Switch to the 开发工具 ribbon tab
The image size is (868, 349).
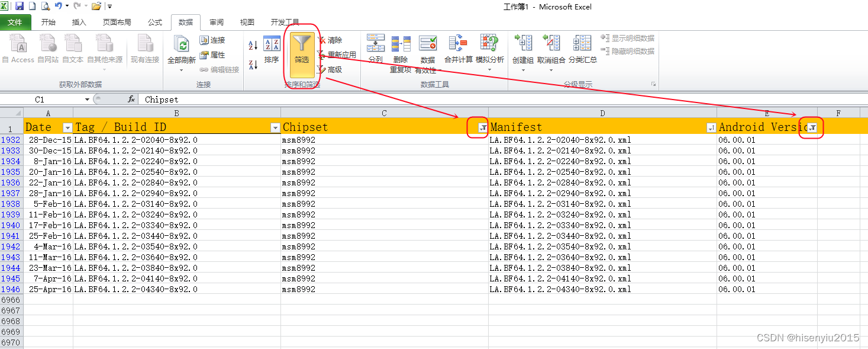[285, 23]
